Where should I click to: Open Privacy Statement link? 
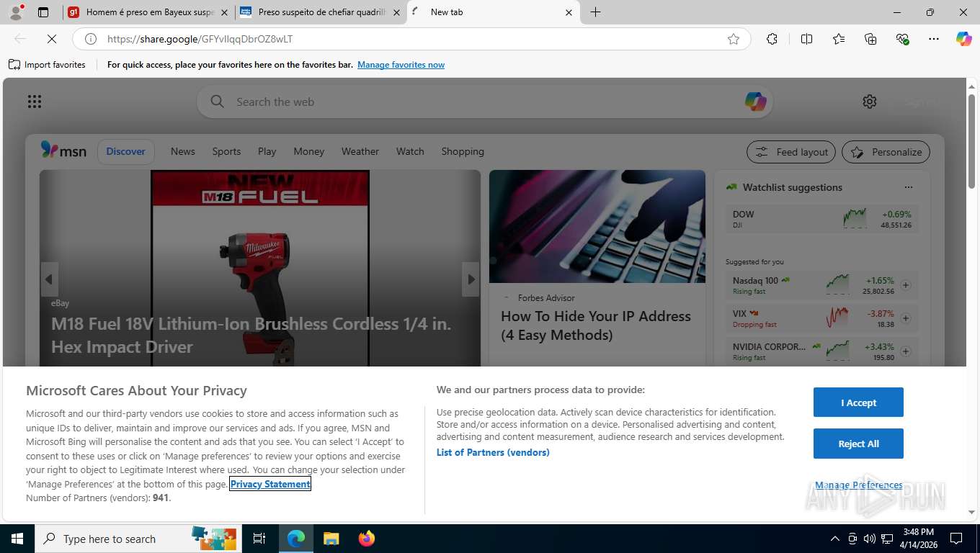[x=270, y=484]
